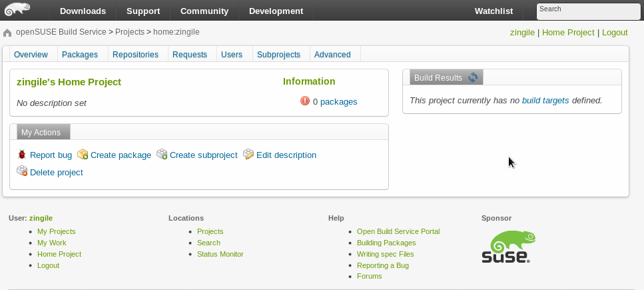
Task: Switch to the Repositories tab
Action: [136, 54]
